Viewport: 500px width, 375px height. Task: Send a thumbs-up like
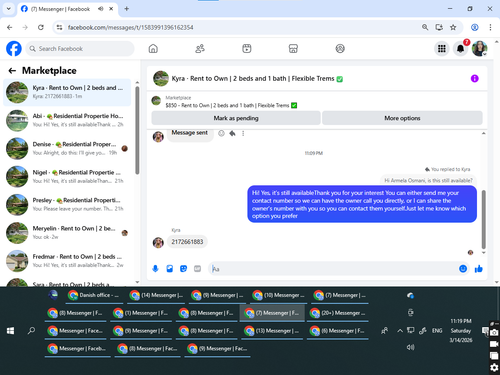[x=479, y=269]
